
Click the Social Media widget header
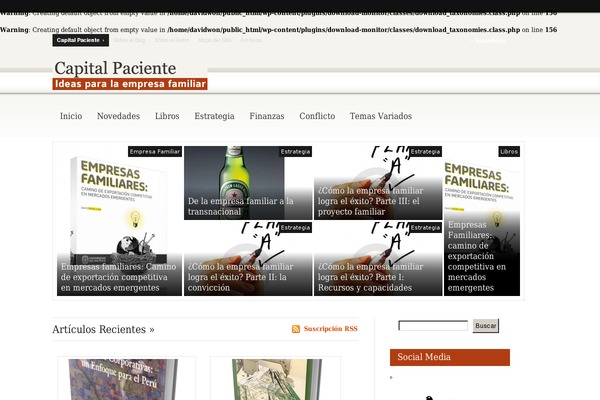pos(450,357)
